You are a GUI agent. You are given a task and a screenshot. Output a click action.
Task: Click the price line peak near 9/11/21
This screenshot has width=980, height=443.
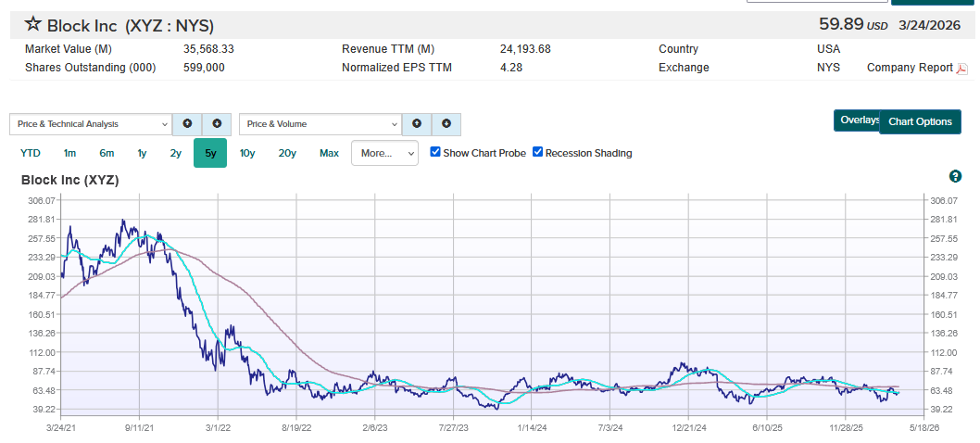(122, 221)
